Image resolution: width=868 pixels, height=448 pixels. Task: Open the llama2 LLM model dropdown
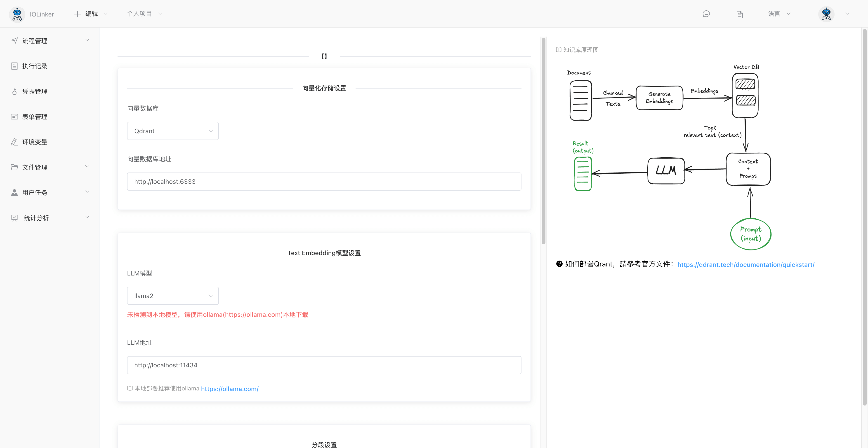[172, 296]
